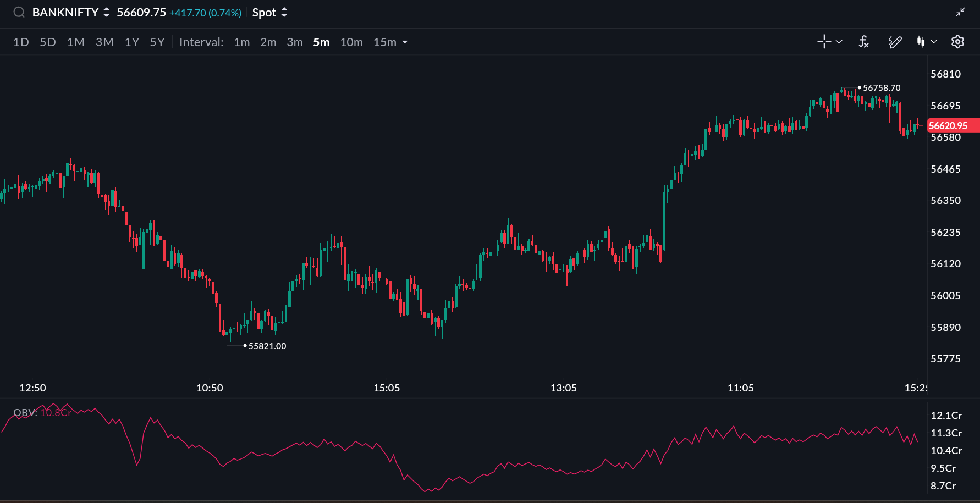Open the drawing tools pencil icon

click(x=895, y=42)
